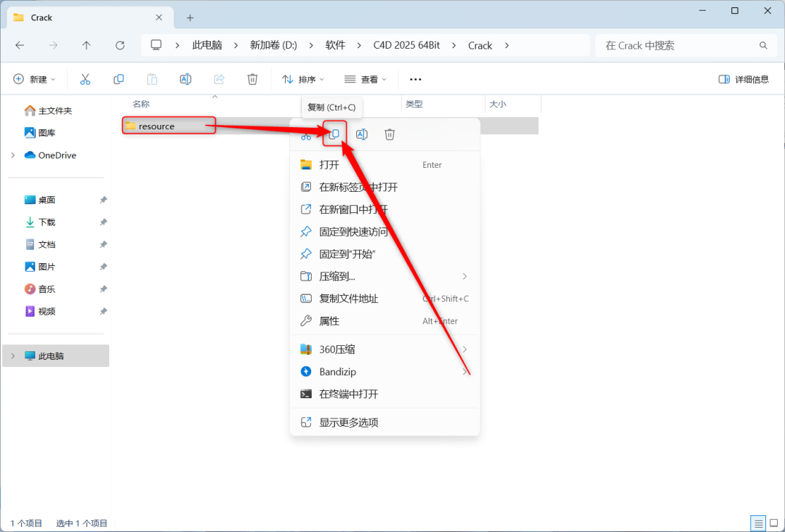Switch to details list view in status bar
Image resolution: width=785 pixels, height=532 pixels.
coord(758,523)
